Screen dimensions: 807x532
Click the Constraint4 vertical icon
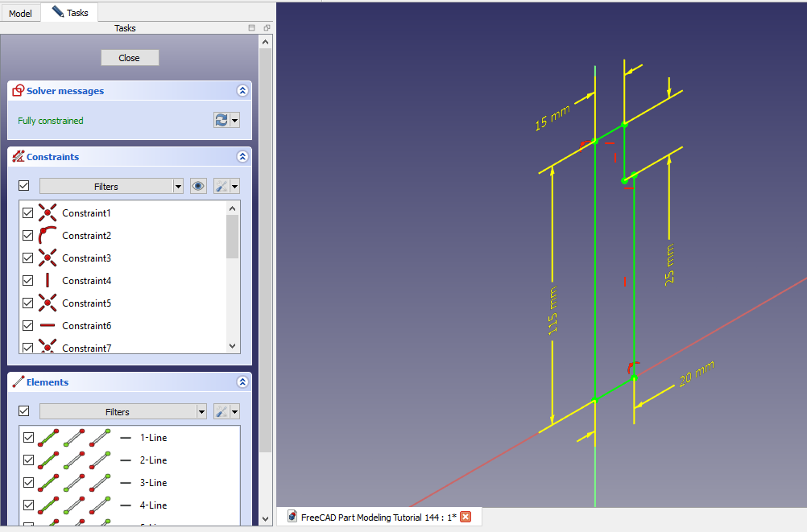tap(48, 281)
